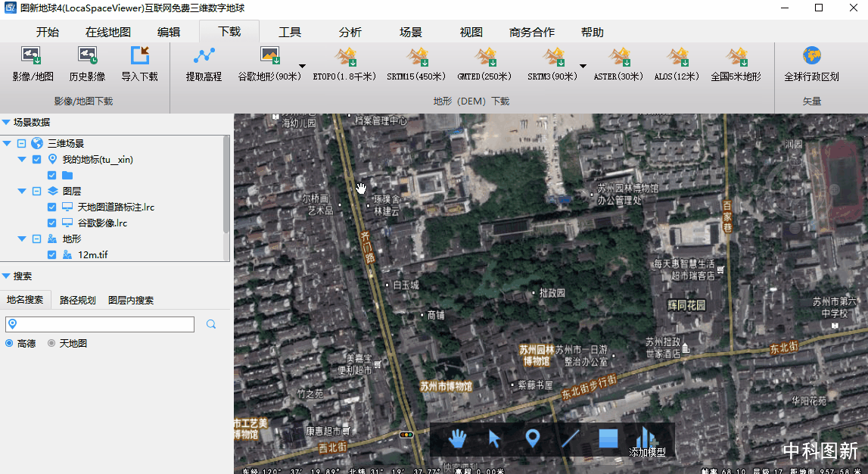Launch the 提取高程 elevation tool
The image size is (868, 474).
coord(204,64)
